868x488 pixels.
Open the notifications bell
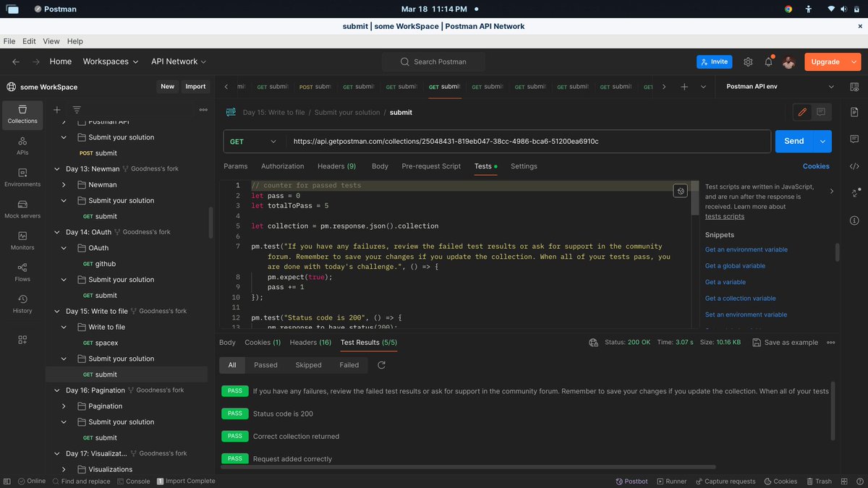point(768,62)
